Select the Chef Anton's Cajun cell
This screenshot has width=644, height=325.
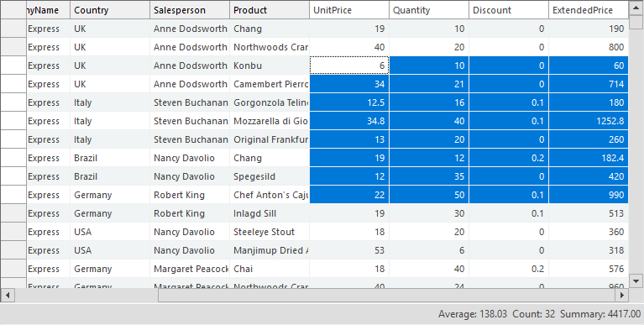coord(269,195)
